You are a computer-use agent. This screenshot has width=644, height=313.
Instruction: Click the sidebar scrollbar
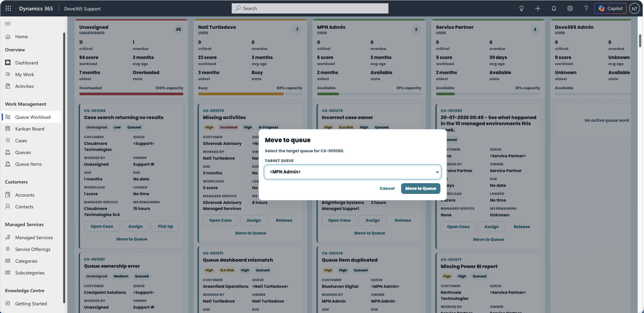[x=64, y=168]
